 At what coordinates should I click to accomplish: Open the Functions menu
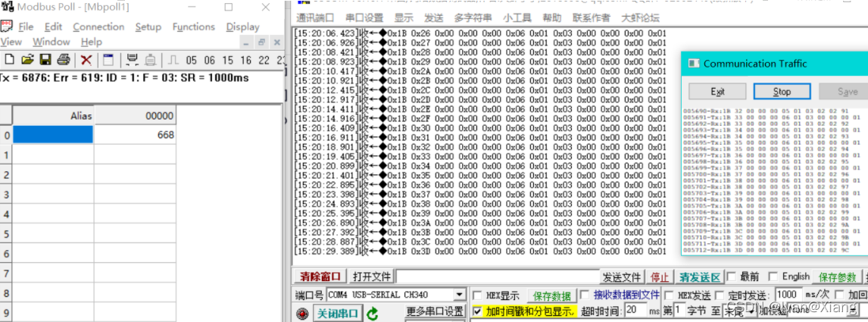(193, 27)
